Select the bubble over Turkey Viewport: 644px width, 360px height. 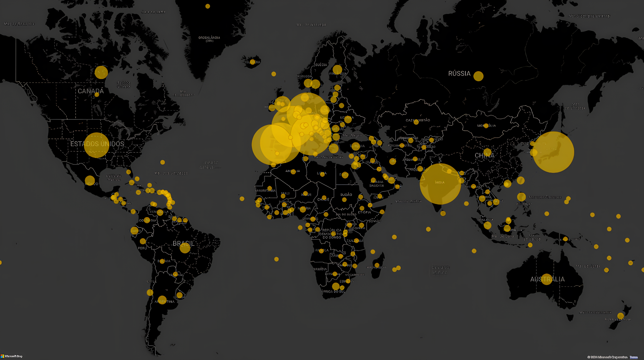[x=356, y=146]
